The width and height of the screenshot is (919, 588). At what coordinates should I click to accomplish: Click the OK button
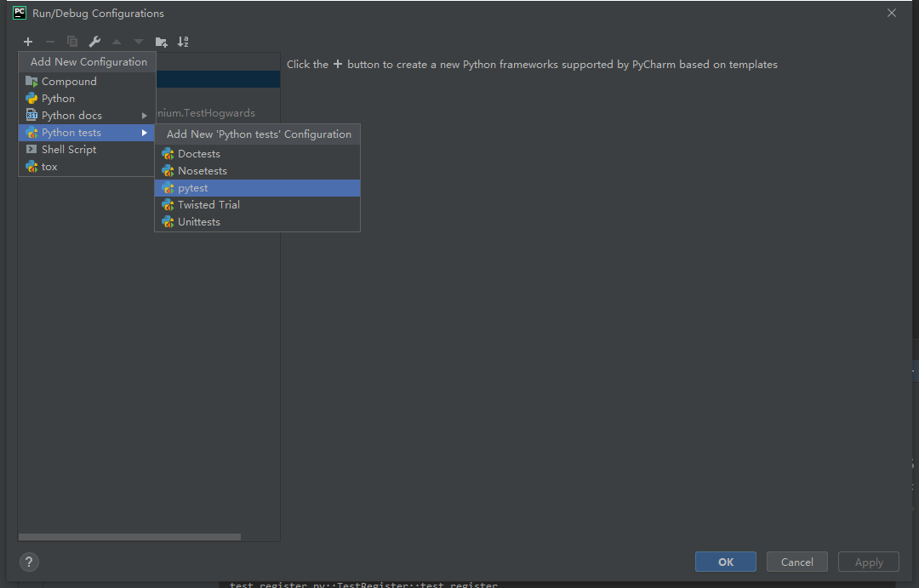[726, 562]
